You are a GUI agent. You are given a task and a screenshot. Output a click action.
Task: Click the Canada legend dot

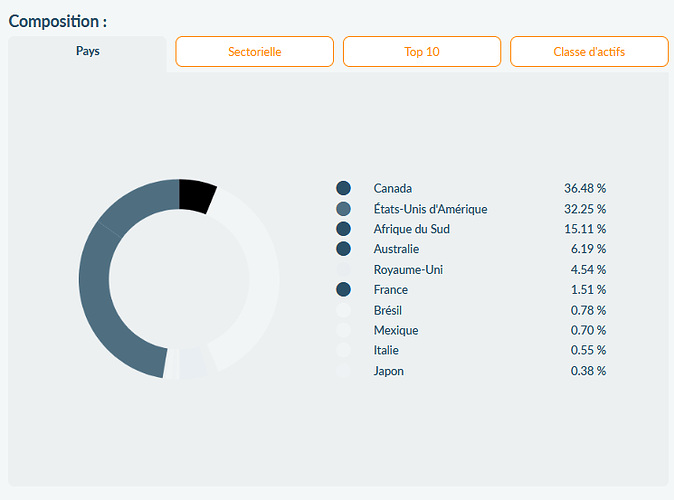[344, 188]
